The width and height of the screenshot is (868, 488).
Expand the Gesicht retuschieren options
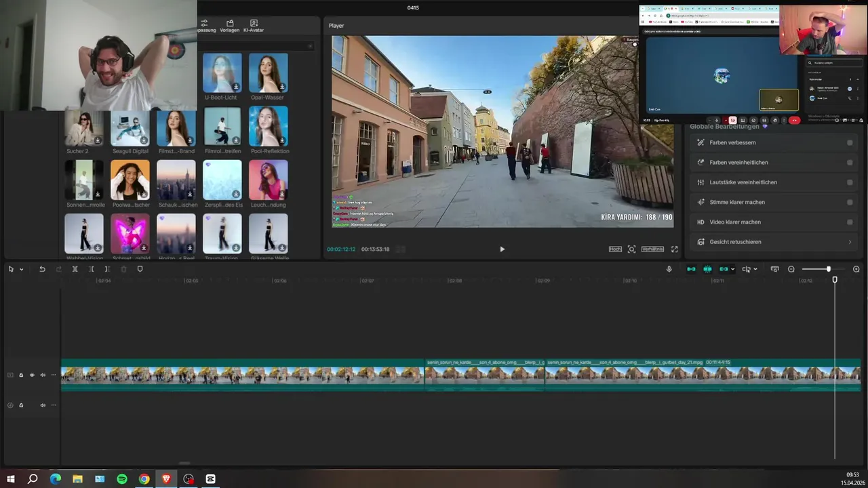click(850, 242)
